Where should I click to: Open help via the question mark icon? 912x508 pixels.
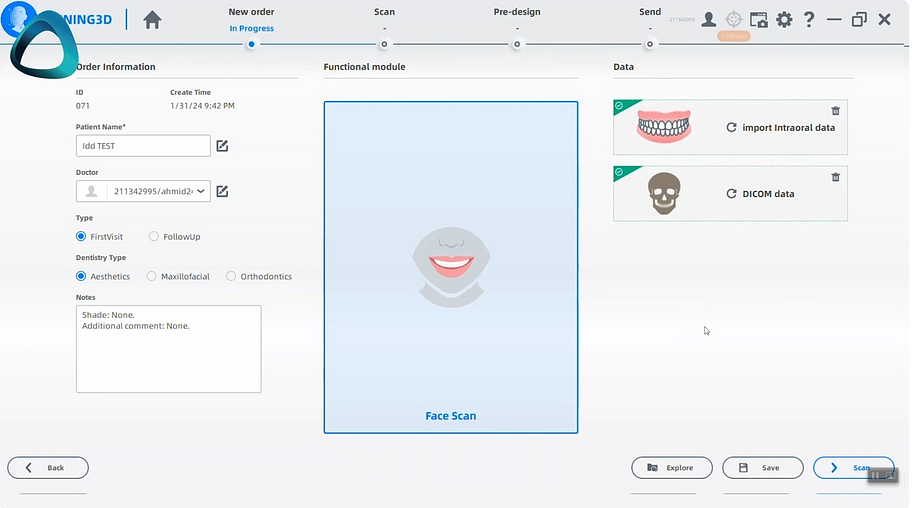pyautogui.click(x=809, y=20)
